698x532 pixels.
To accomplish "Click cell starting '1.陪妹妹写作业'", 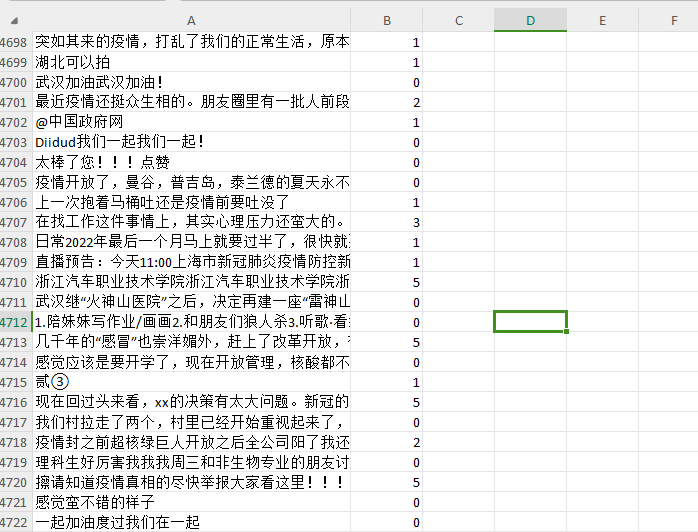I will (191, 322).
